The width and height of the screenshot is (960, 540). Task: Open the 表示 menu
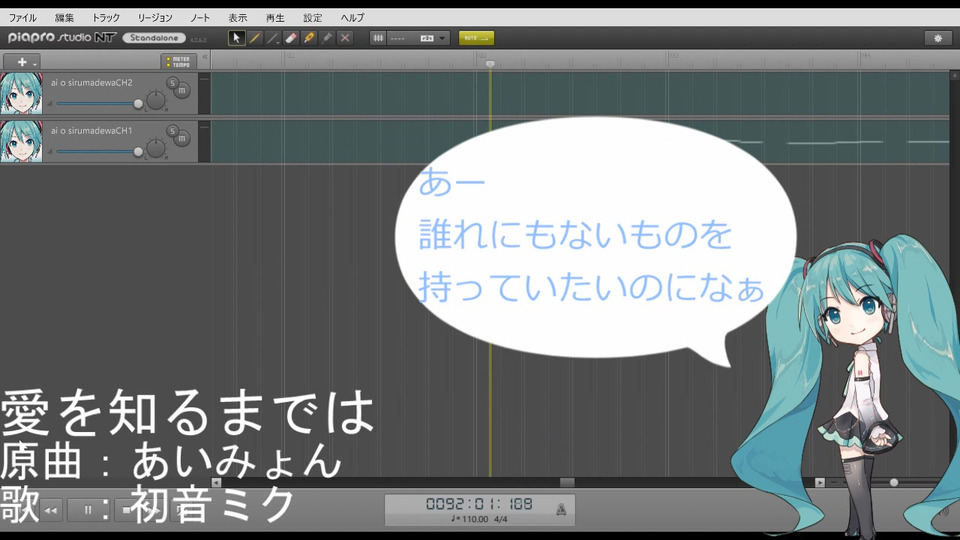pos(238,18)
